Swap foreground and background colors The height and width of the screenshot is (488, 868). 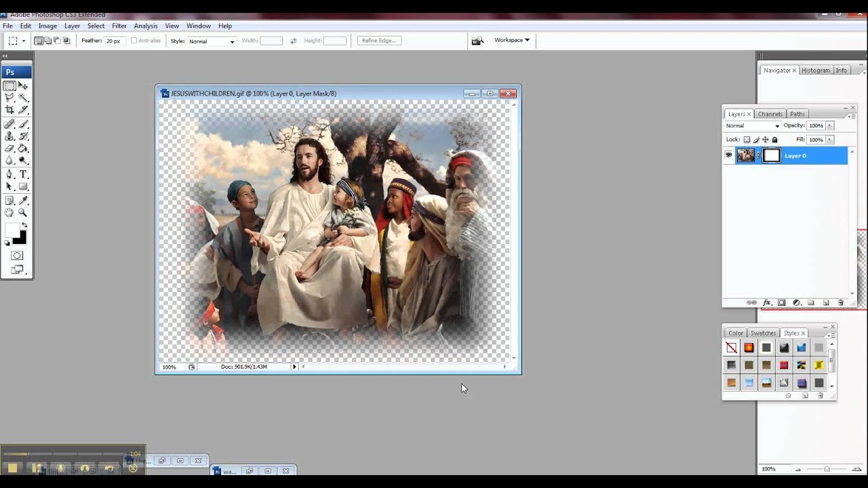click(x=25, y=224)
